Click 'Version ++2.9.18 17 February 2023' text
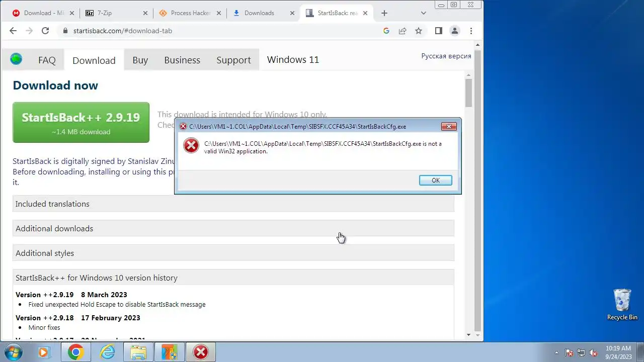This screenshot has height=362, width=644. tap(78, 318)
